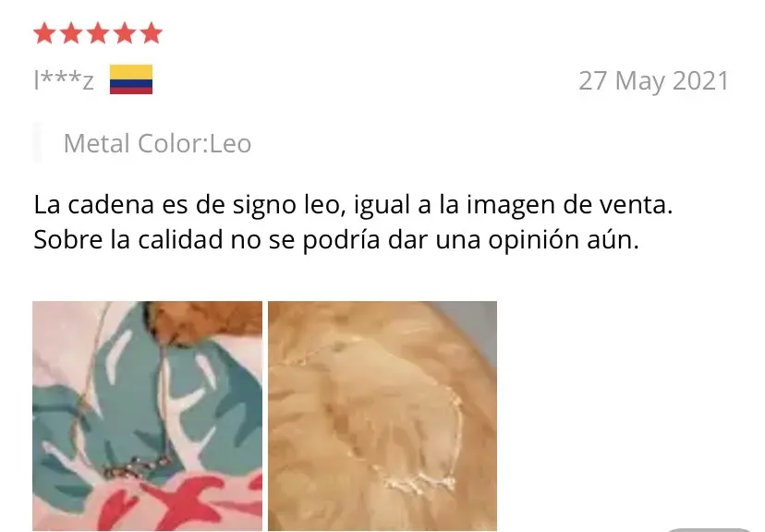Select the third rating star
The height and width of the screenshot is (532, 765).
(x=98, y=33)
